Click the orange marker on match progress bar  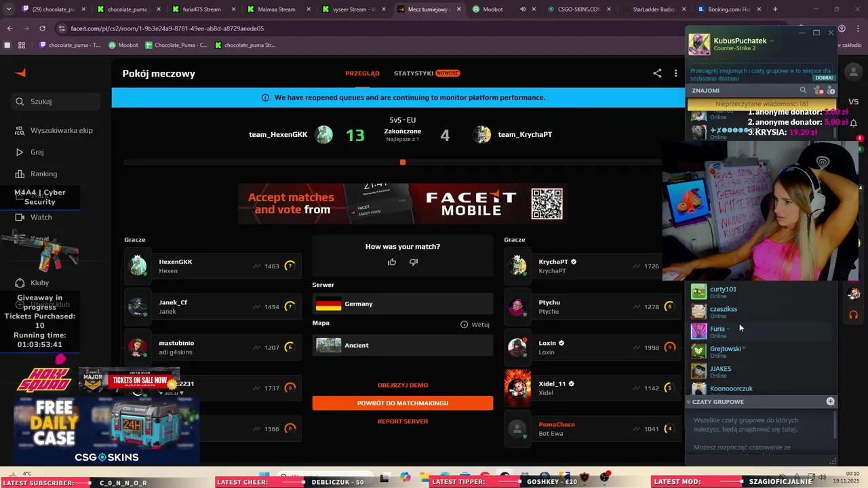click(403, 162)
